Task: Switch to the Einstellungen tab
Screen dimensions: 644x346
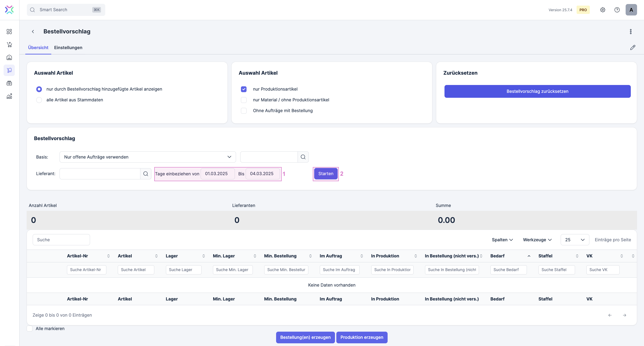Action: 68,48
